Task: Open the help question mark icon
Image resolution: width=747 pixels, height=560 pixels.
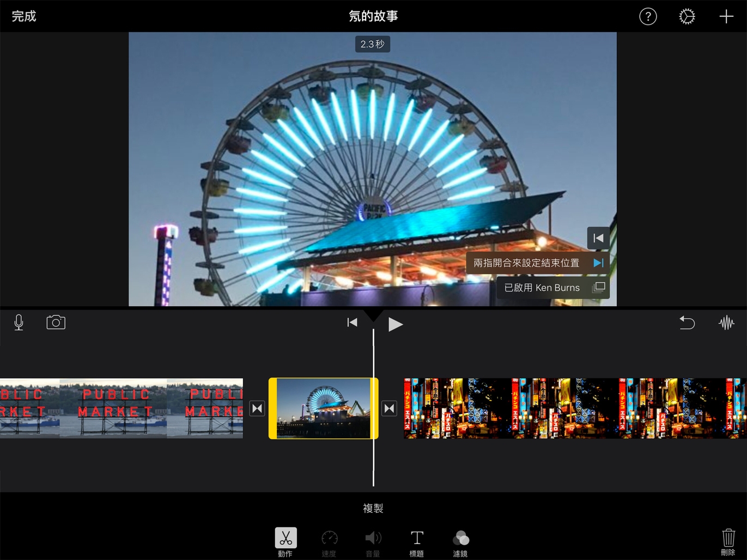Action: [x=647, y=16]
